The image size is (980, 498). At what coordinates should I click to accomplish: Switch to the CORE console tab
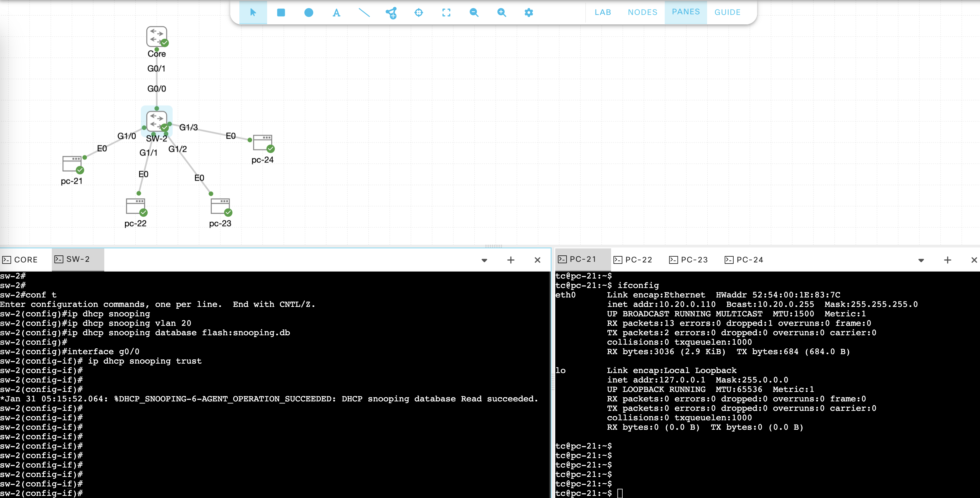click(x=21, y=260)
